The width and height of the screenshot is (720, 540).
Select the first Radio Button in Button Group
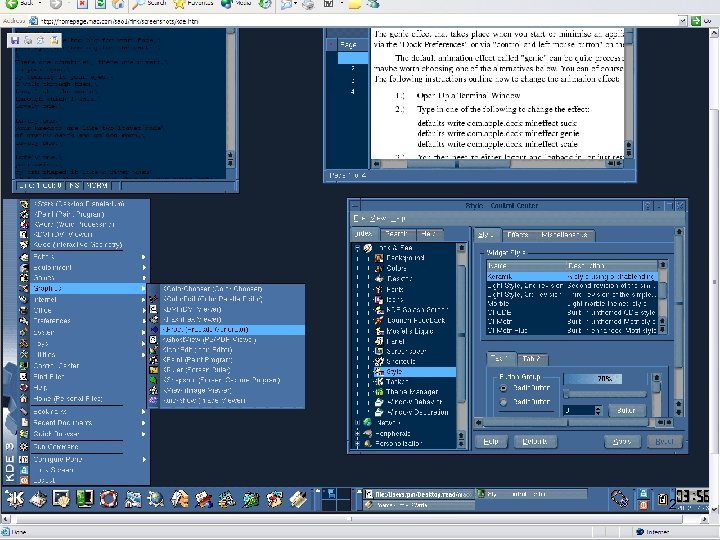(x=503, y=388)
